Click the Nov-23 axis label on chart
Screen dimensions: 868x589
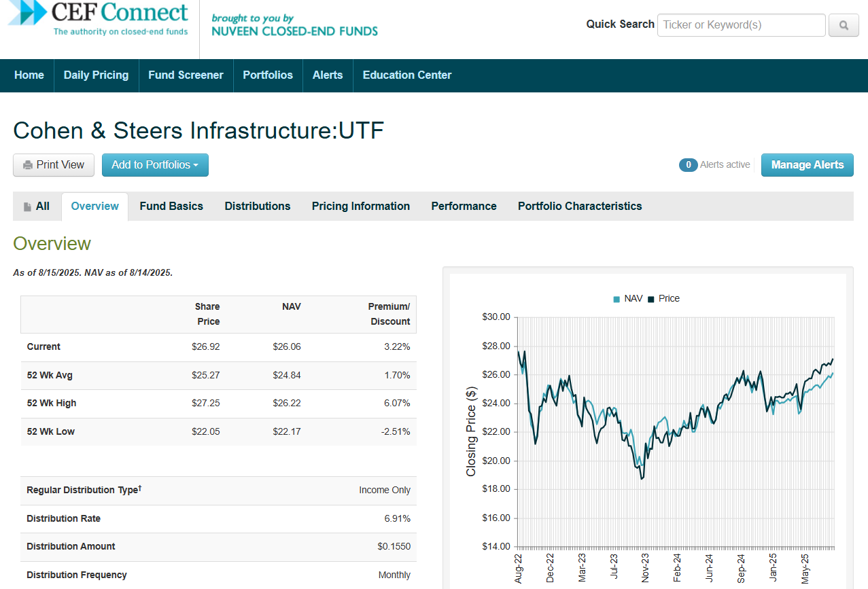coord(646,567)
